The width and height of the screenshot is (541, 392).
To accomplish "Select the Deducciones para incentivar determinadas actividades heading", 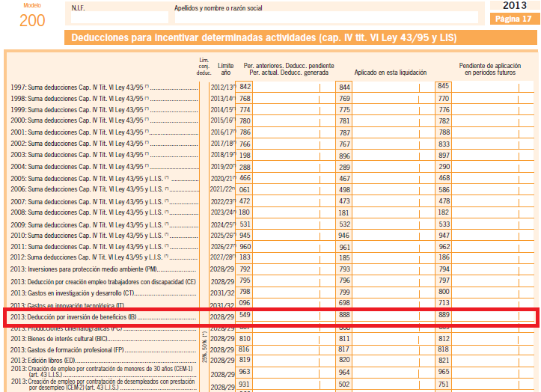I will (x=264, y=37).
